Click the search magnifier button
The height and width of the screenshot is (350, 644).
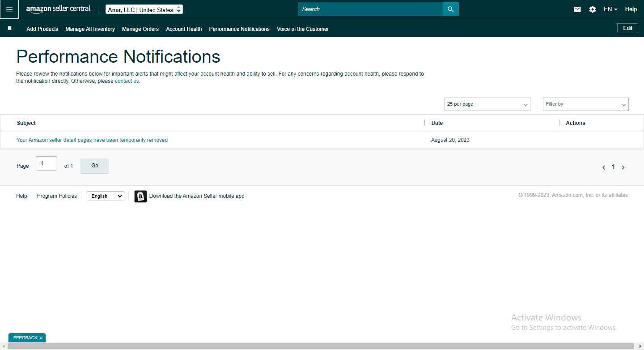click(x=451, y=9)
